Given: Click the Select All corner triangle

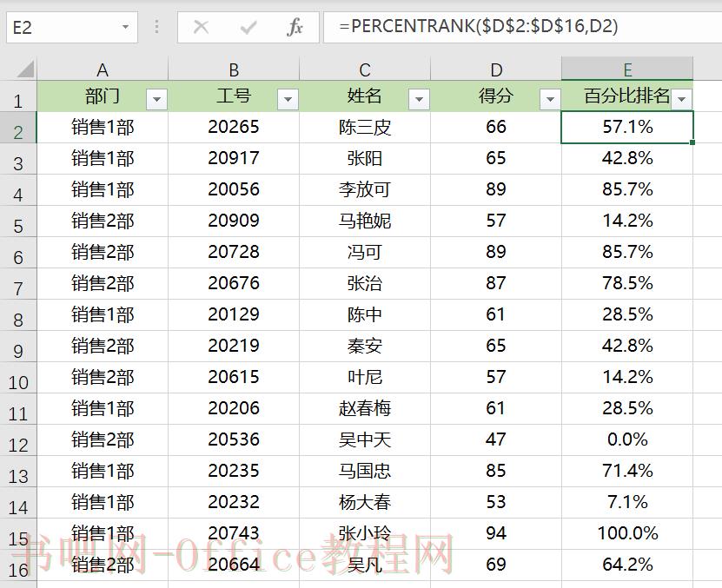Looking at the screenshot, I should click(25, 69).
